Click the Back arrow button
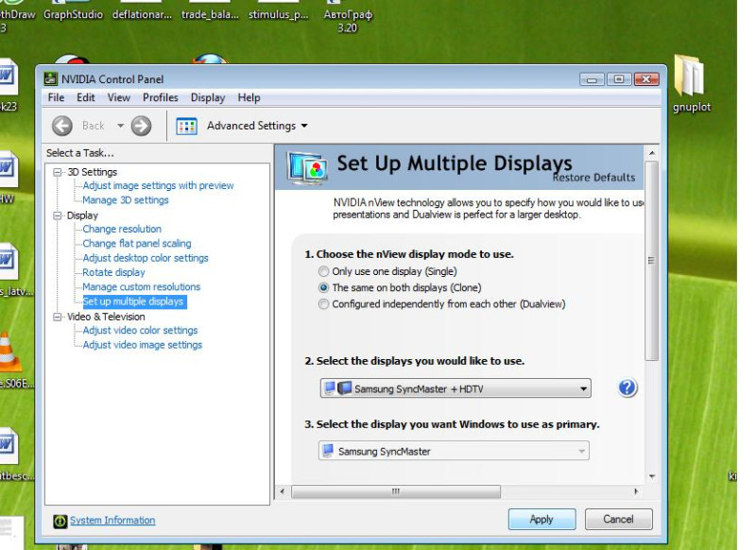 (62, 126)
